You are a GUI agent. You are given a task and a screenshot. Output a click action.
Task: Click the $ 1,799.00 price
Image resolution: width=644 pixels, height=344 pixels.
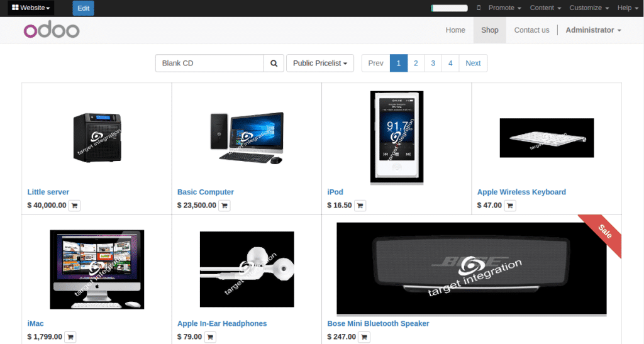point(45,336)
